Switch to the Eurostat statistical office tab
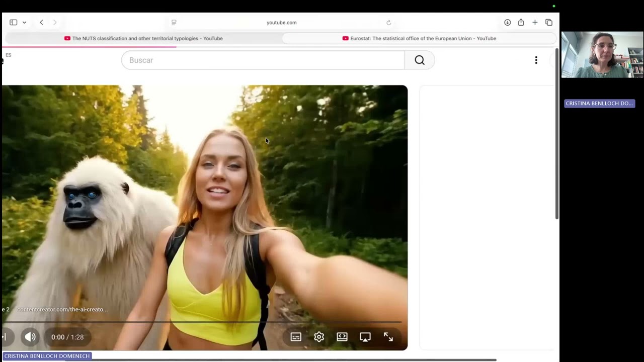The height and width of the screenshot is (362, 644). (419, 38)
